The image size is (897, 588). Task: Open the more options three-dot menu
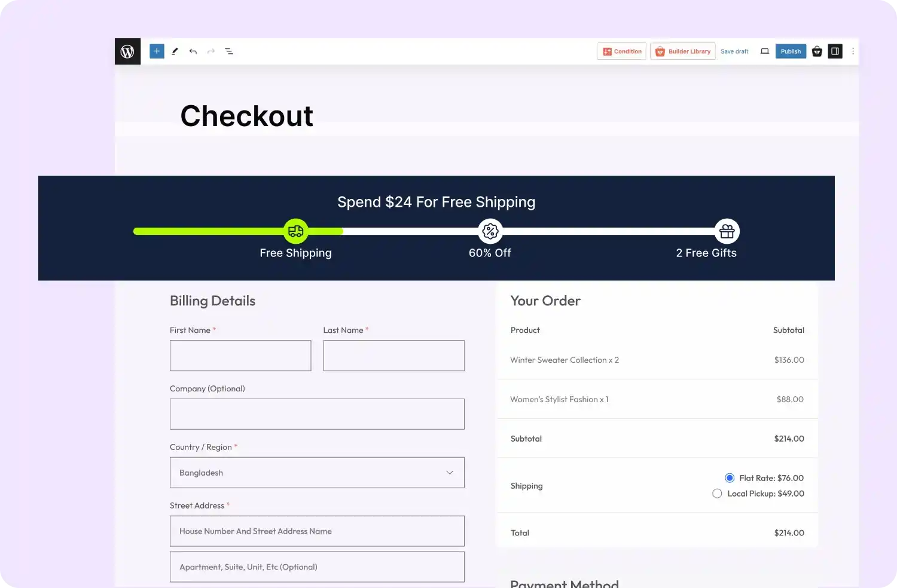pyautogui.click(x=853, y=51)
